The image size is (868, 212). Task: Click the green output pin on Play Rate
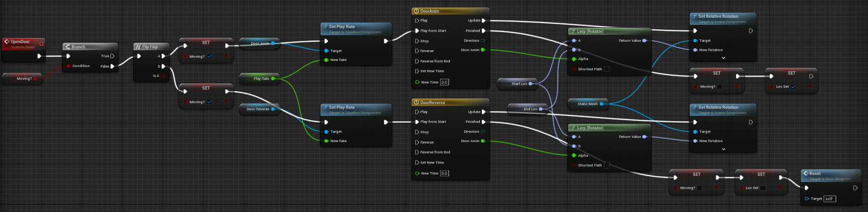coord(273,79)
